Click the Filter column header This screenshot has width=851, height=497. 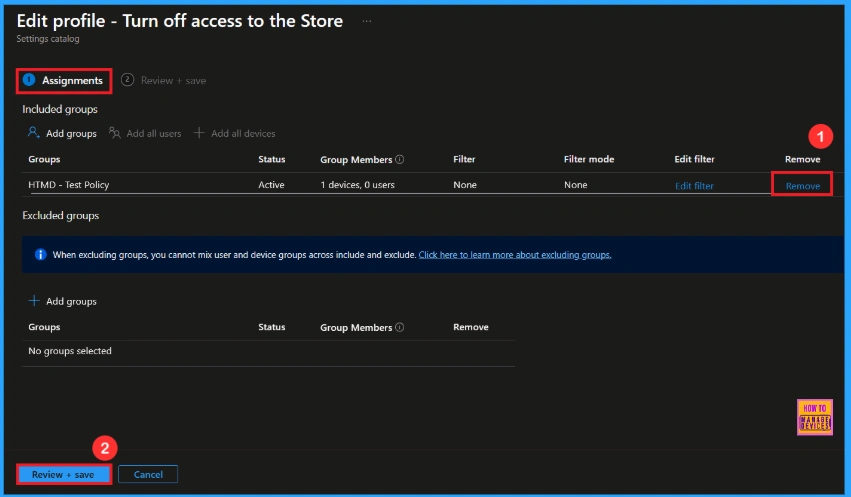[x=464, y=159]
